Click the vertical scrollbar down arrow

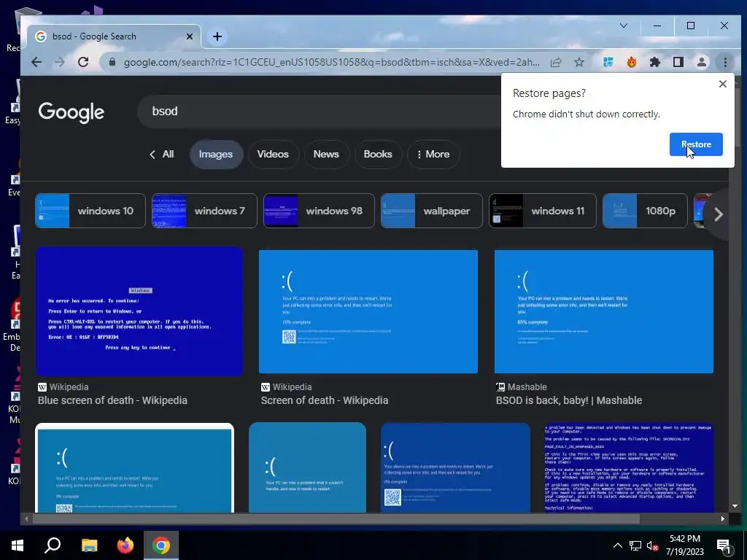(735, 506)
